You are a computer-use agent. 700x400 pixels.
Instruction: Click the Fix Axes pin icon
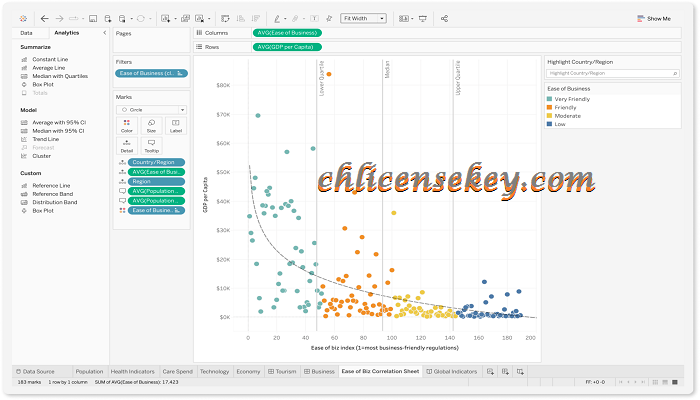(x=329, y=19)
